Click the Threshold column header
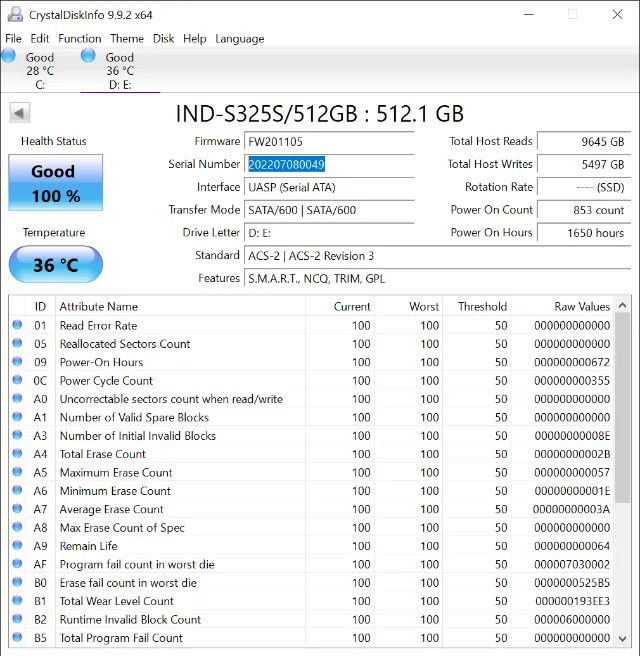This screenshot has height=656, width=640. (476, 306)
